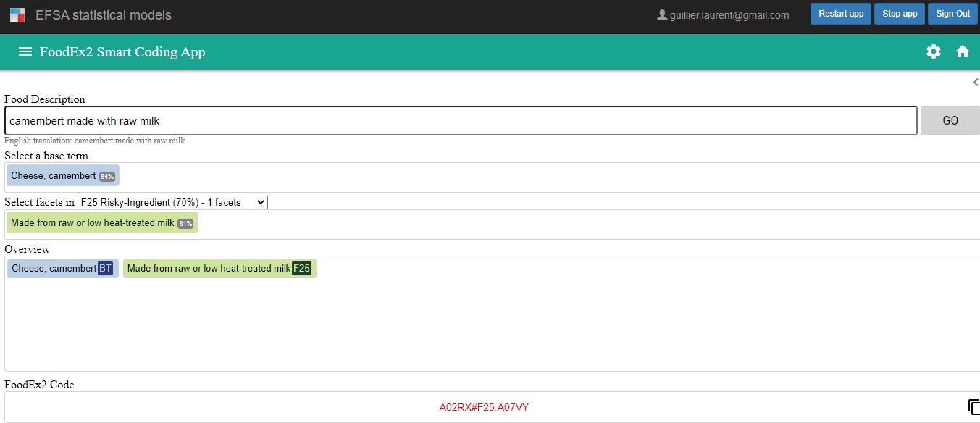Viewport: 980px width, 423px height.
Task: Click the Restart app button
Action: tap(841, 14)
